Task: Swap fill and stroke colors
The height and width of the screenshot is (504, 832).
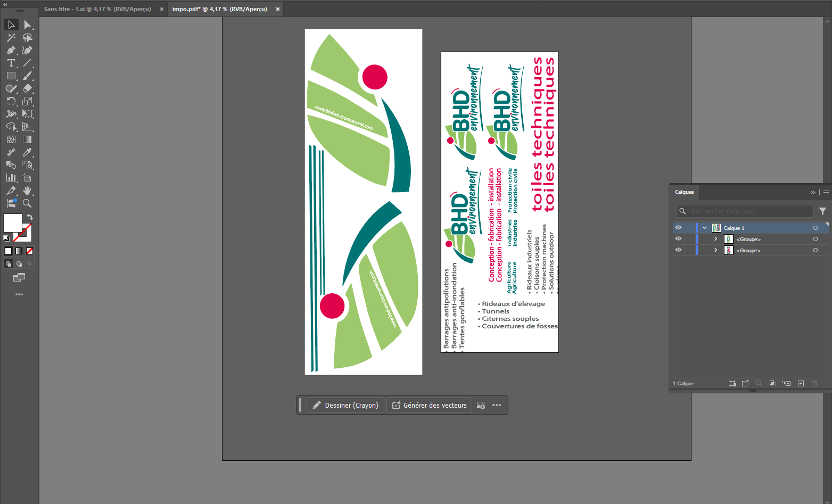Action: point(30,217)
